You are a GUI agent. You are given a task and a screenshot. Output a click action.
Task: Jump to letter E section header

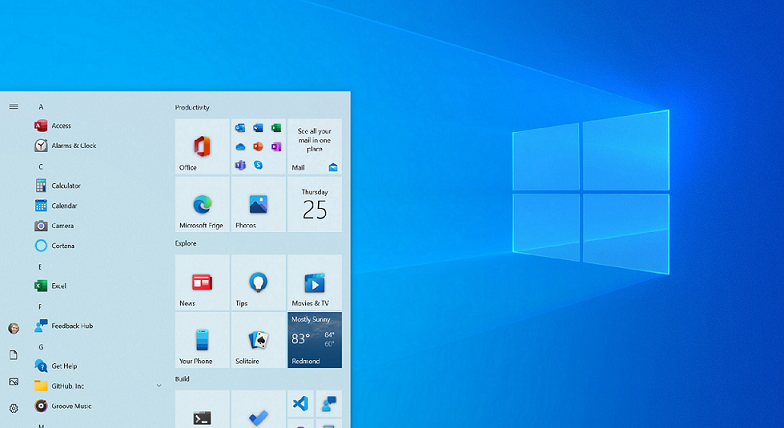[x=40, y=266]
